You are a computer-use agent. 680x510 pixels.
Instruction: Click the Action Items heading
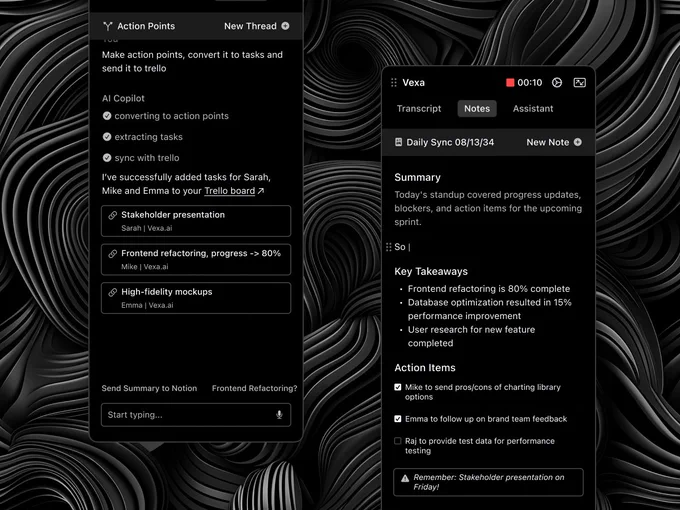pos(425,368)
